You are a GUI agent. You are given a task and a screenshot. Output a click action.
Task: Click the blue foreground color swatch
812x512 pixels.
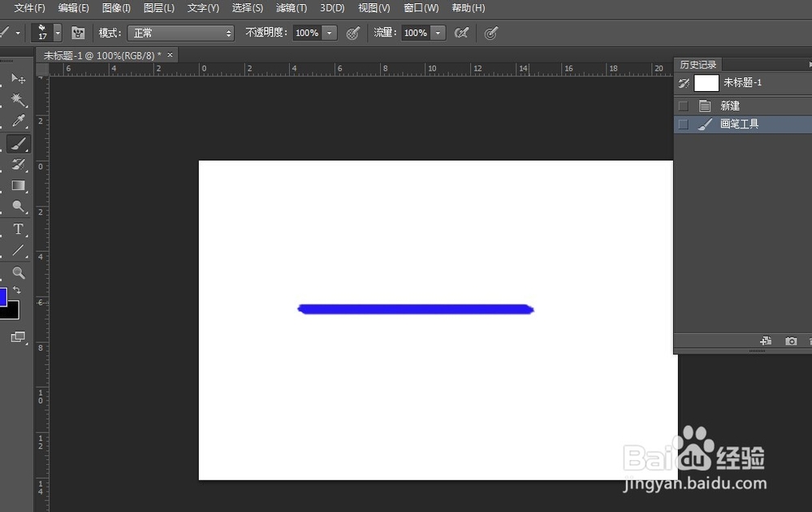(x=2, y=297)
